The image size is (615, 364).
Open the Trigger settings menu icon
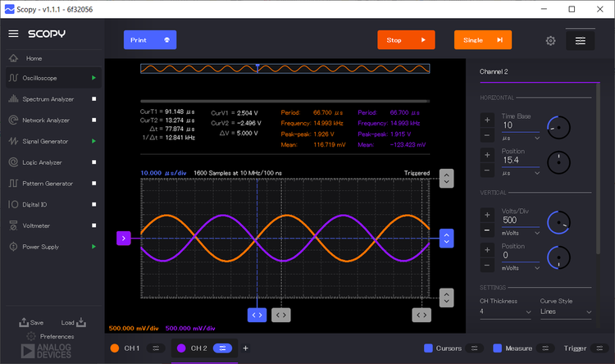pyautogui.click(x=599, y=348)
